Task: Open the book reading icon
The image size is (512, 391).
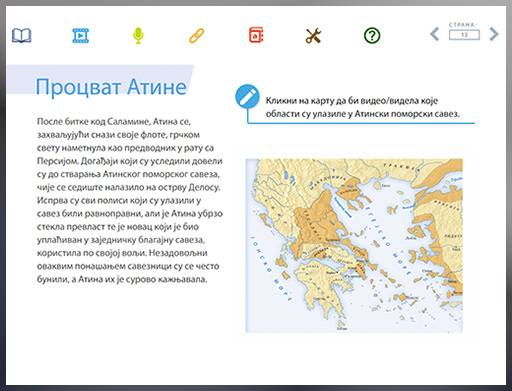Action: [x=22, y=35]
